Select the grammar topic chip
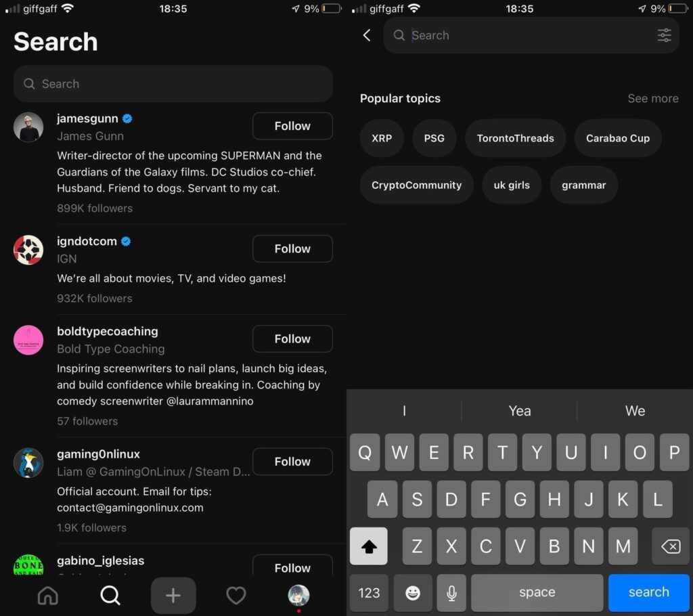 [x=584, y=185]
